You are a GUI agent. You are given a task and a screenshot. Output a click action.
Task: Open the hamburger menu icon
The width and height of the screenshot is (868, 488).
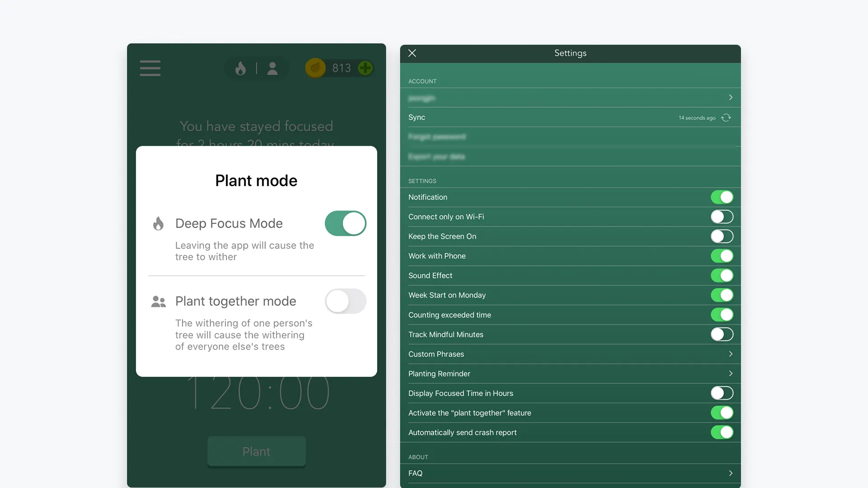click(150, 68)
